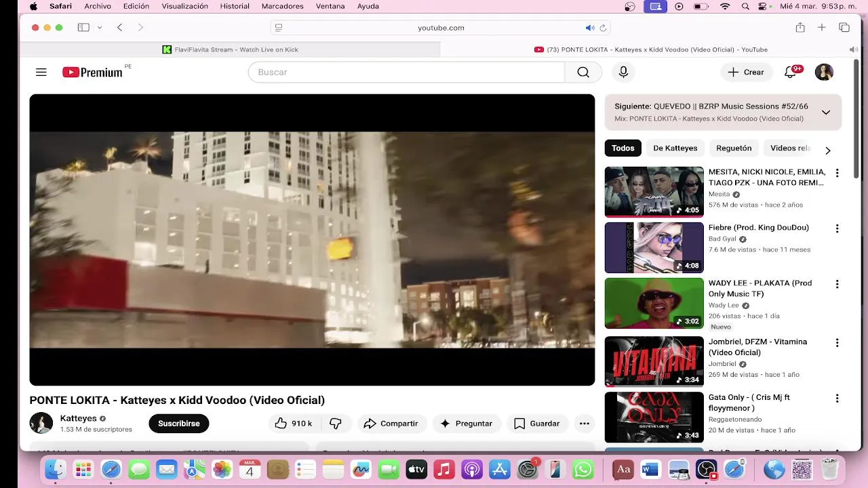Toggle the Safari sidebar
The height and width of the screenshot is (488, 868).
pyautogui.click(x=83, y=28)
